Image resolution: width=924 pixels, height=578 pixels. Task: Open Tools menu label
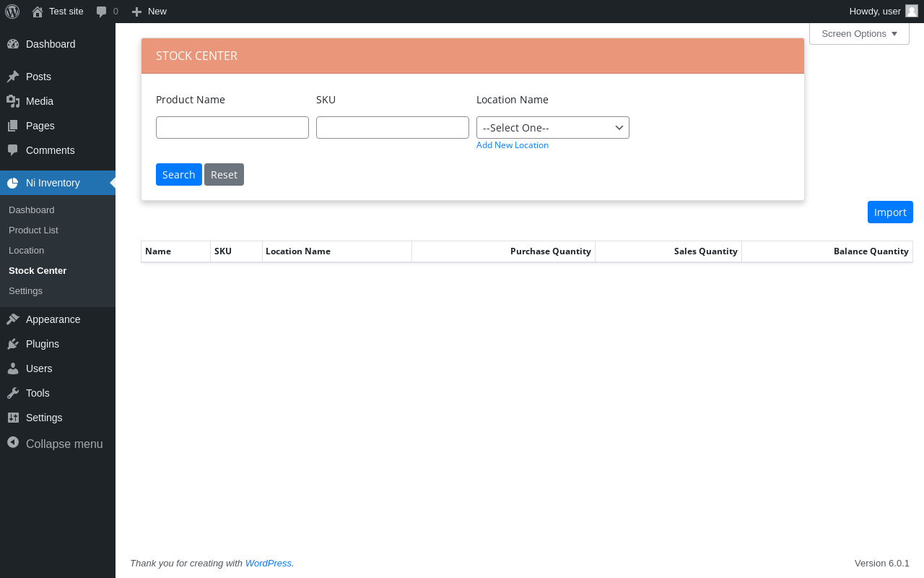tap(38, 393)
